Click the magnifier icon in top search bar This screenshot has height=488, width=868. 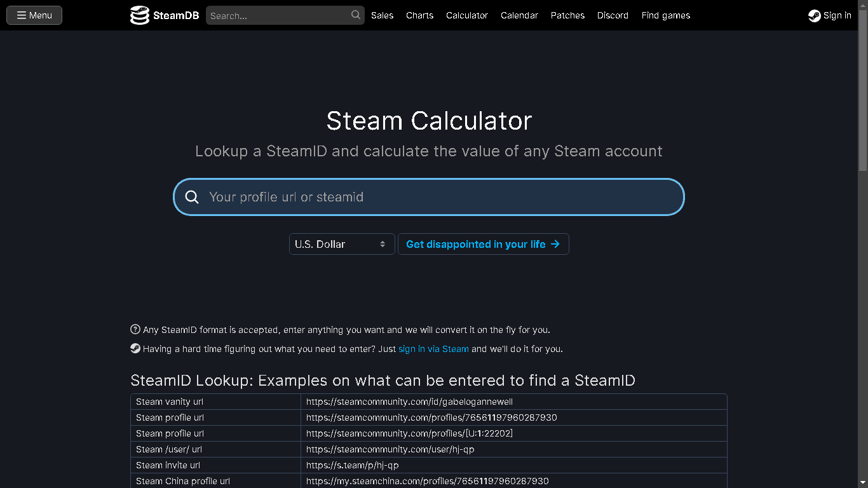coord(356,15)
